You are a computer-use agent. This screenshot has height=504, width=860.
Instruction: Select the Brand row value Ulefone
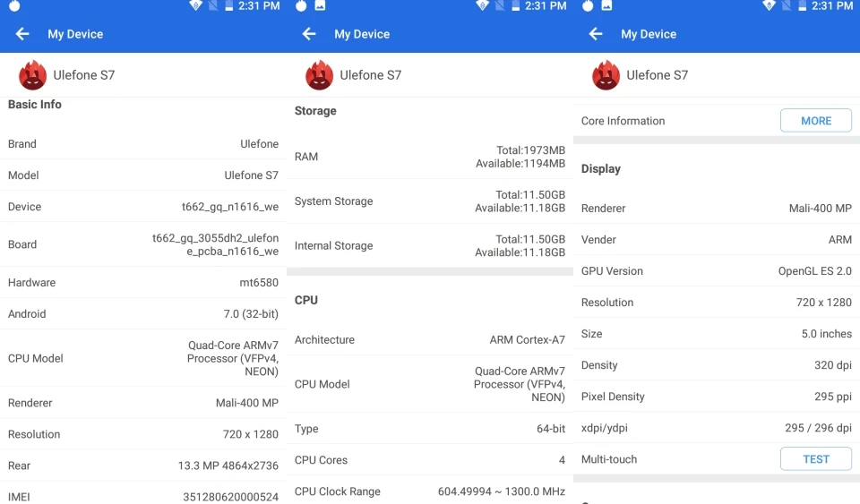[x=260, y=144]
